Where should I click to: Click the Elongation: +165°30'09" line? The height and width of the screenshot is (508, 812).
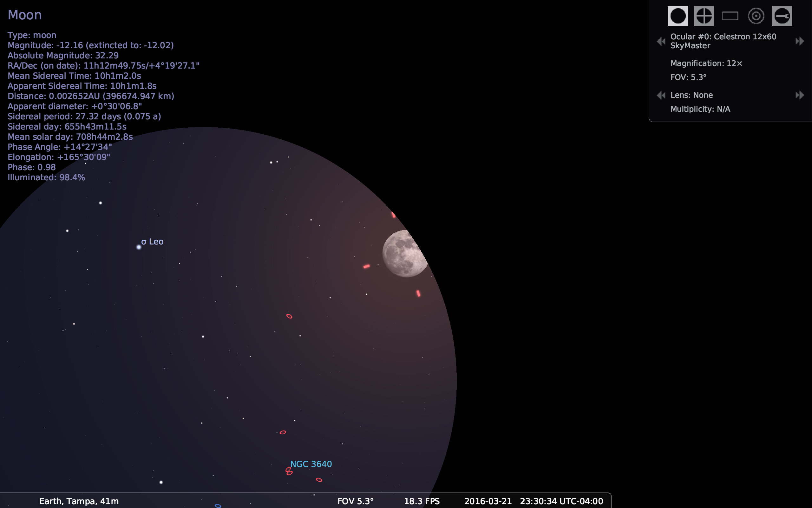click(x=59, y=157)
